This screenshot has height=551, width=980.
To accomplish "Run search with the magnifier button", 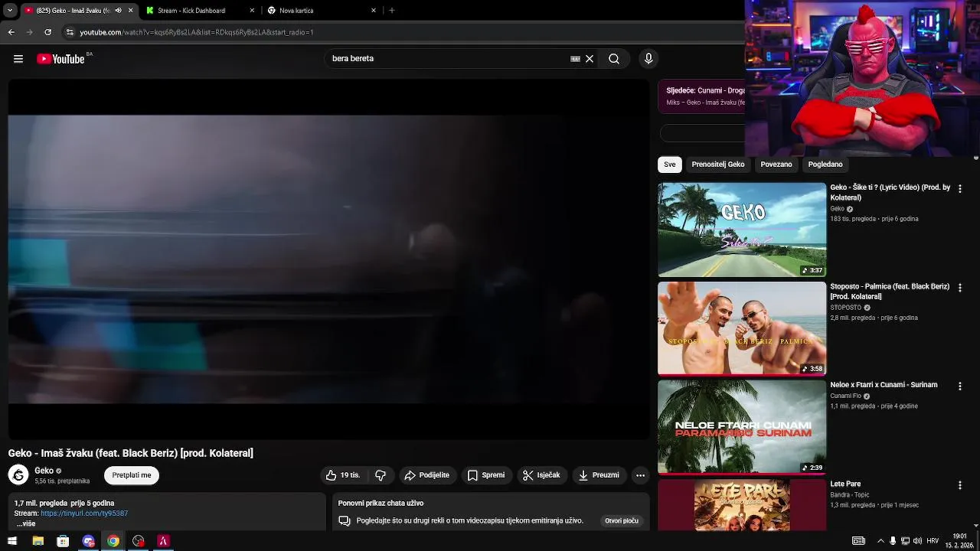I will [x=614, y=59].
